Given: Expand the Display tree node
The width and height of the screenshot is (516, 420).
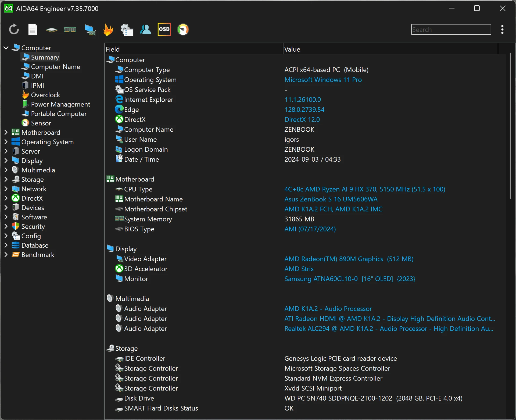Looking at the screenshot, I should coord(6,161).
